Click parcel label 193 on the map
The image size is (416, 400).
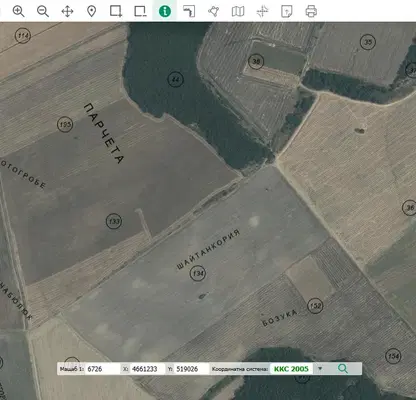coord(65,125)
